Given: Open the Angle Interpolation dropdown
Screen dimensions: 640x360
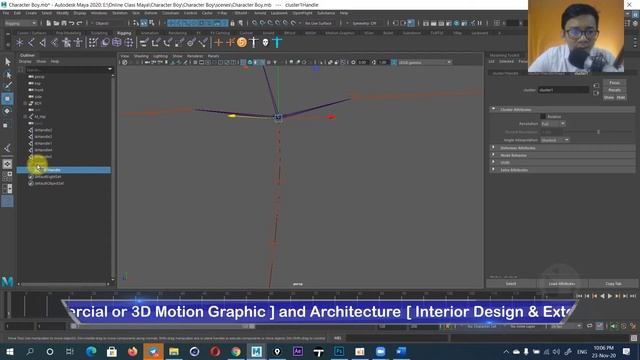Looking at the screenshot, I should tap(555, 140).
